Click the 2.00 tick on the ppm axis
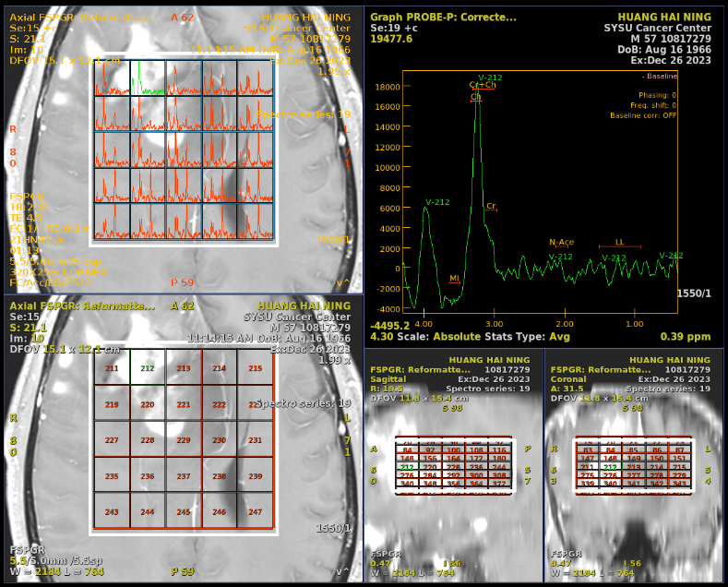Image resolution: width=728 pixels, height=587 pixels. tap(565, 324)
